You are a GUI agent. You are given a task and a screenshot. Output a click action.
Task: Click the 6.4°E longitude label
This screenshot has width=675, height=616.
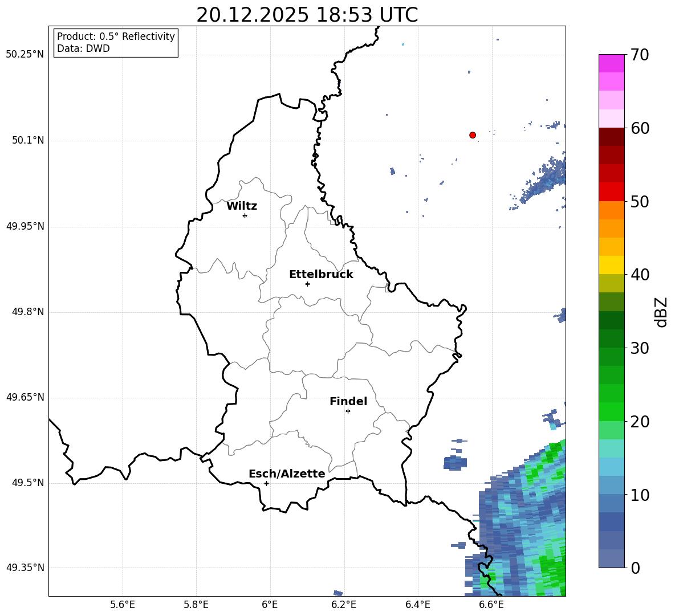[x=417, y=605]
